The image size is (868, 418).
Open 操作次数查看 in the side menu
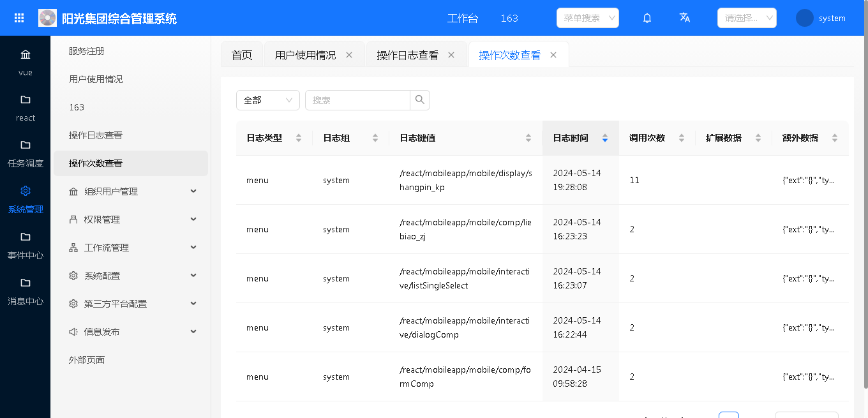(131, 163)
